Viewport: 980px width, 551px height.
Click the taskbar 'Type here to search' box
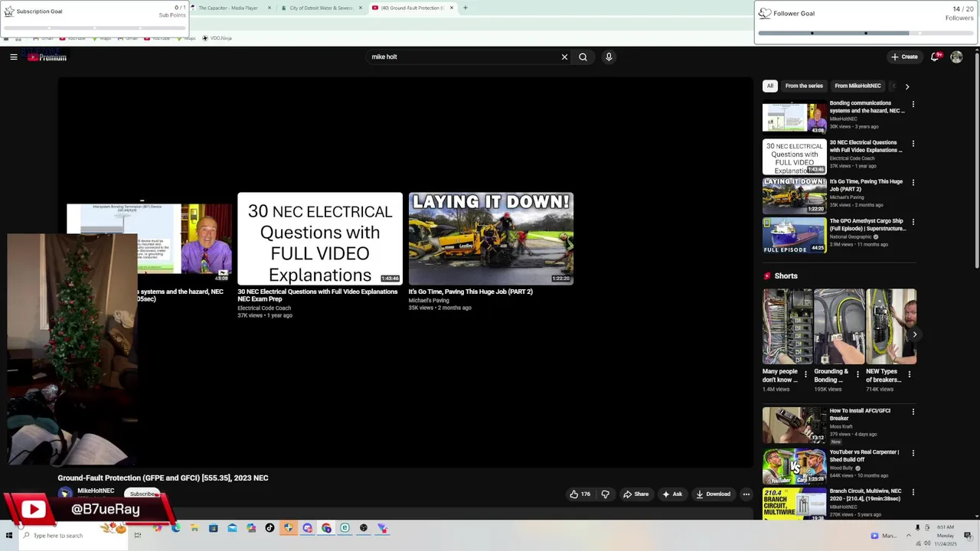tap(73, 536)
